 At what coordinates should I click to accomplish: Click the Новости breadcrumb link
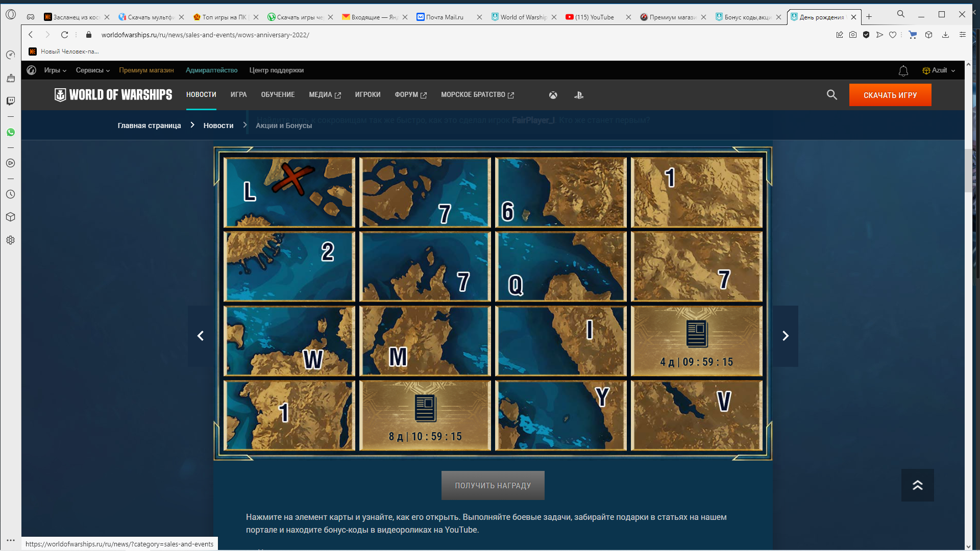pyautogui.click(x=218, y=126)
